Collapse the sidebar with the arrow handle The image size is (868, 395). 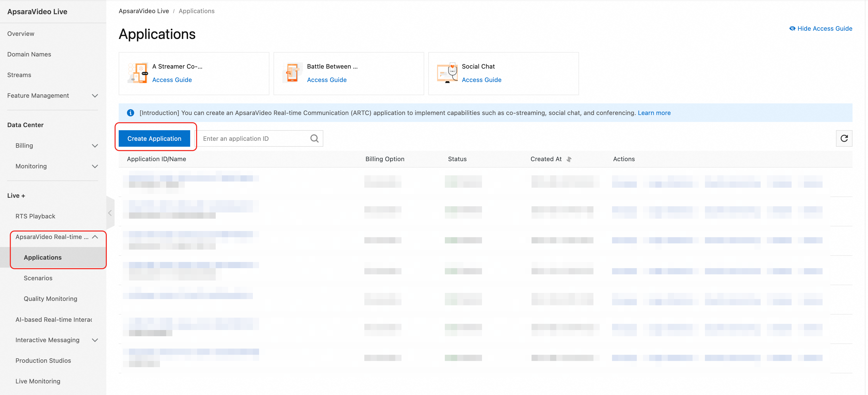[x=110, y=213]
